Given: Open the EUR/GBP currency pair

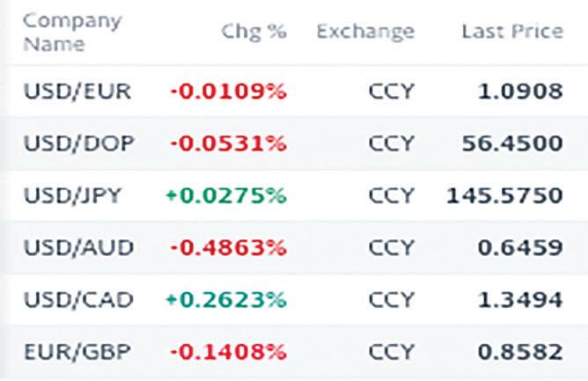Looking at the screenshot, I should click(x=77, y=352).
